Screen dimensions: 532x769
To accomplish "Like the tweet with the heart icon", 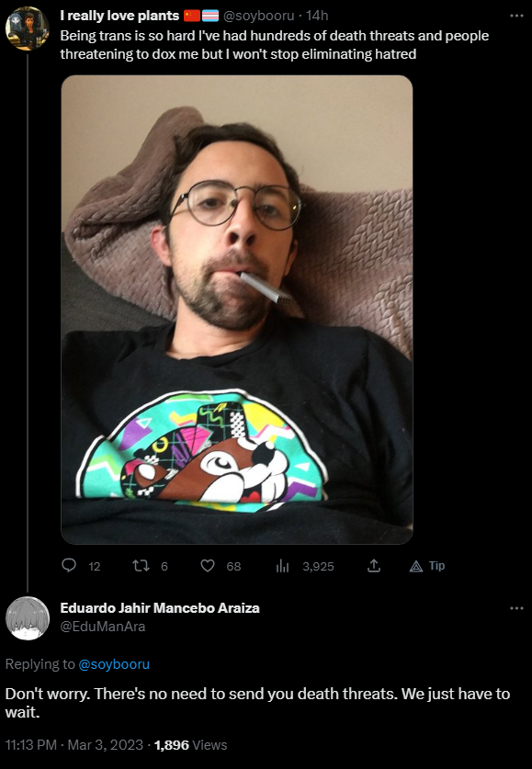I will (208, 566).
